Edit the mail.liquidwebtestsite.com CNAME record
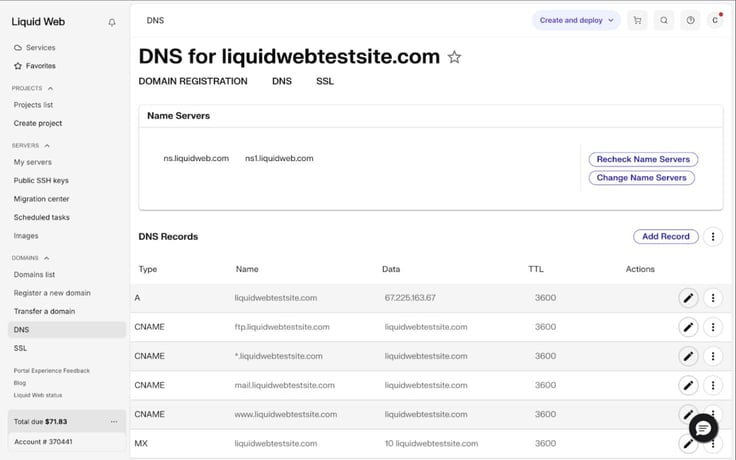The width and height of the screenshot is (736, 460). 688,385
